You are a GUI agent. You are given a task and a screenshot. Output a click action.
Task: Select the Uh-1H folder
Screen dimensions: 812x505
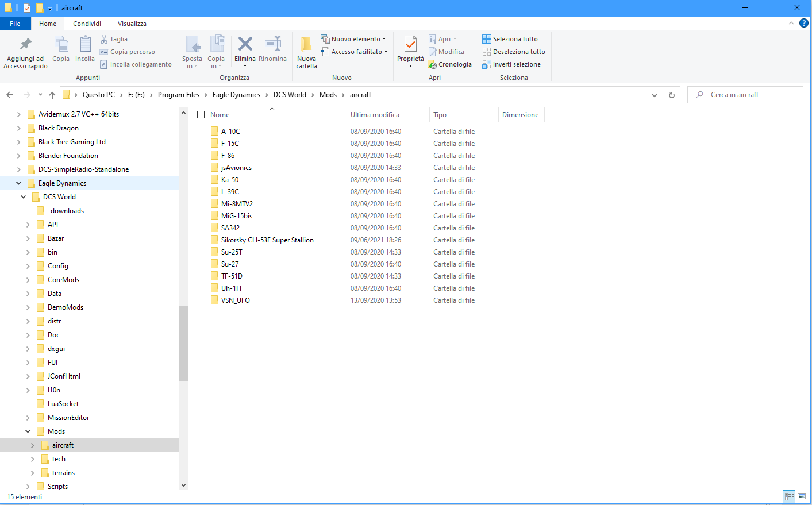(x=231, y=288)
